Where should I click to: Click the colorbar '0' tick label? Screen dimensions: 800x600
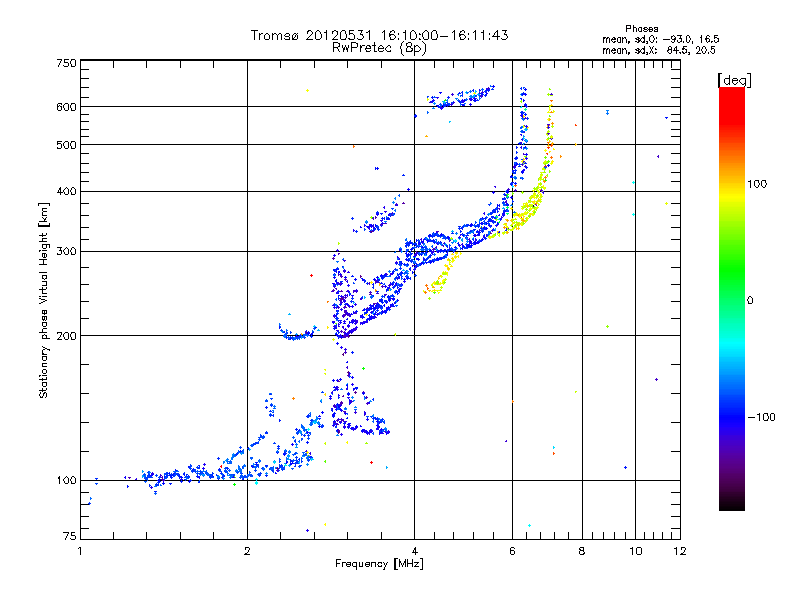(x=750, y=301)
